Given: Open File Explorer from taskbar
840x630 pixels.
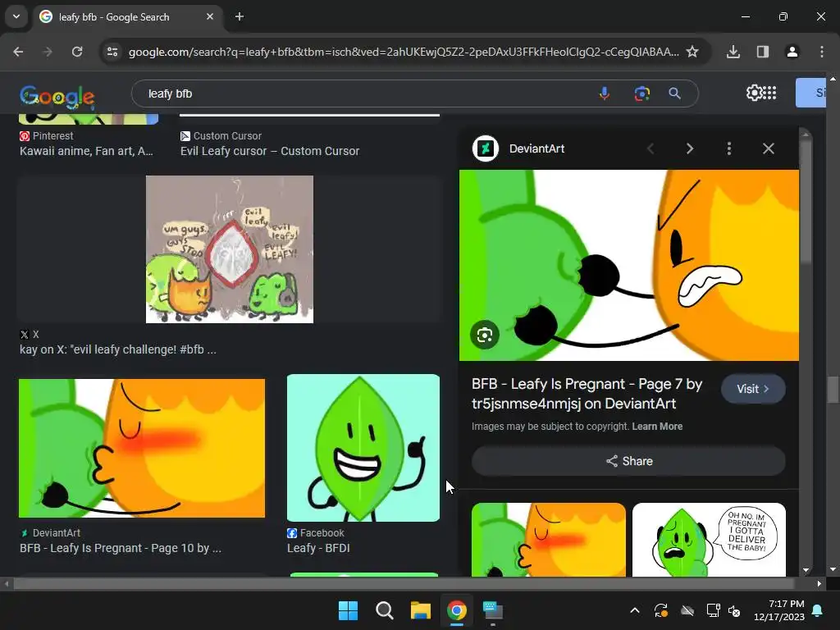Looking at the screenshot, I should coord(421,610).
